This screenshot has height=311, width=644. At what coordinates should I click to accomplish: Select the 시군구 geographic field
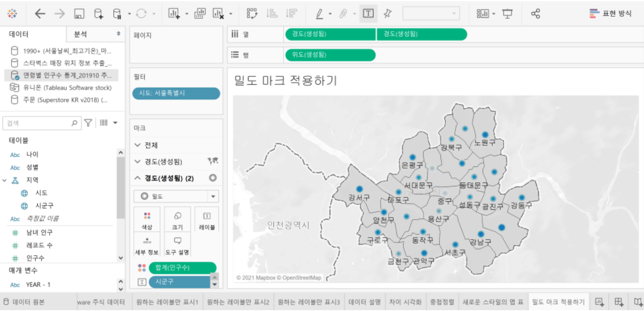(44, 206)
